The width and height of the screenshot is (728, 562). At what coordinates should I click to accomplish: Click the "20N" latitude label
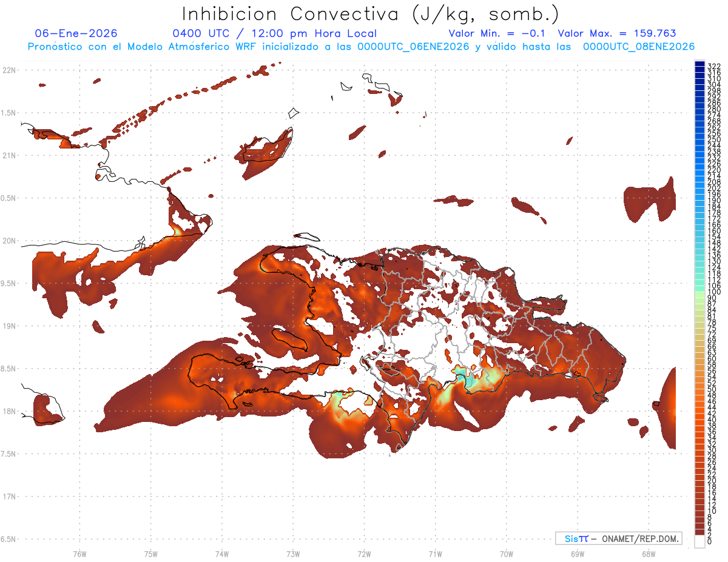9,241
